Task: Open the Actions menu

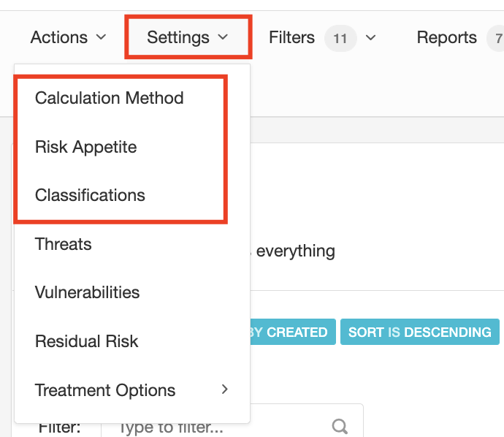Action: coord(59,37)
